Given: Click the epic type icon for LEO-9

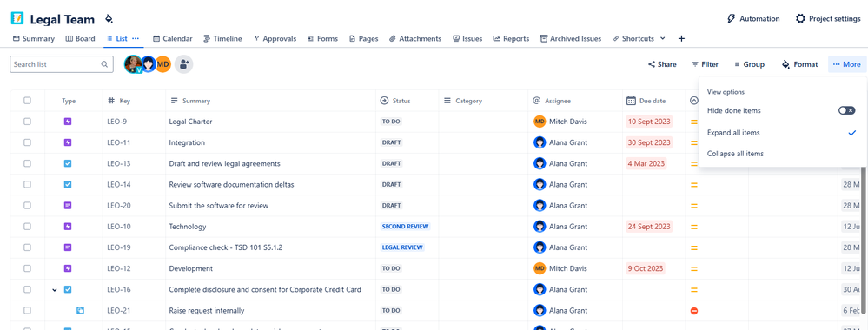Looking at the screenshot, I should pyautogui.click(x=68, y=122).
